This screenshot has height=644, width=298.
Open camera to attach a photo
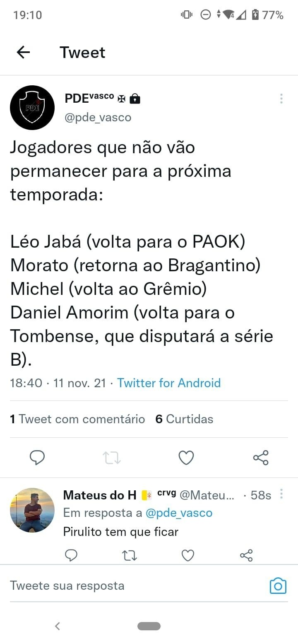coord(278,586)
